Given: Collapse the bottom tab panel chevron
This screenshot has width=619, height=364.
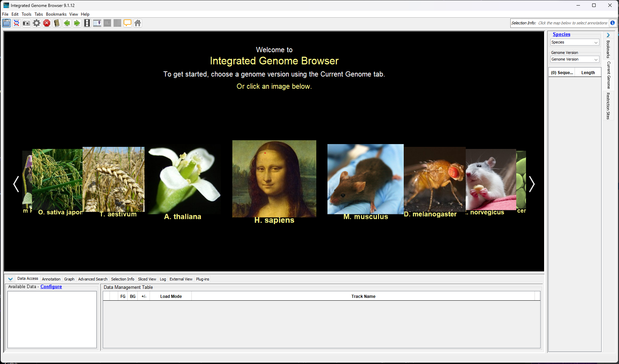Looking at the screenshot, I should (10, 279).
